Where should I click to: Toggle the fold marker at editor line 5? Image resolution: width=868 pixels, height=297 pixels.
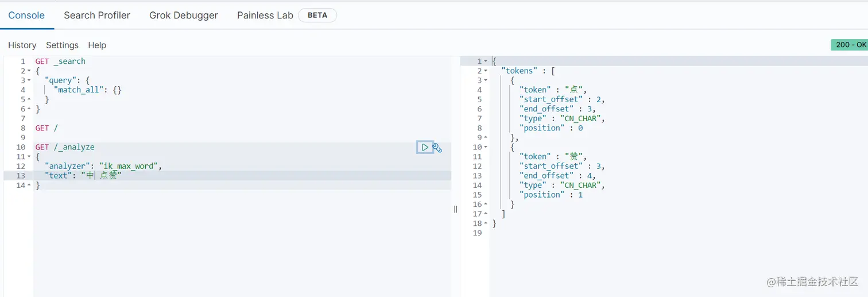point(29,99)
